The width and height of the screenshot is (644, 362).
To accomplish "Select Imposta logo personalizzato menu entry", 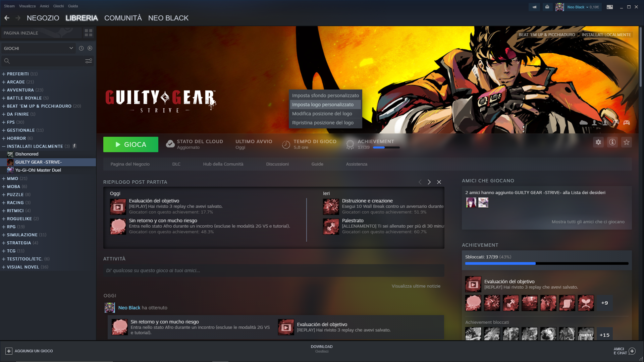I will (323, 105).
